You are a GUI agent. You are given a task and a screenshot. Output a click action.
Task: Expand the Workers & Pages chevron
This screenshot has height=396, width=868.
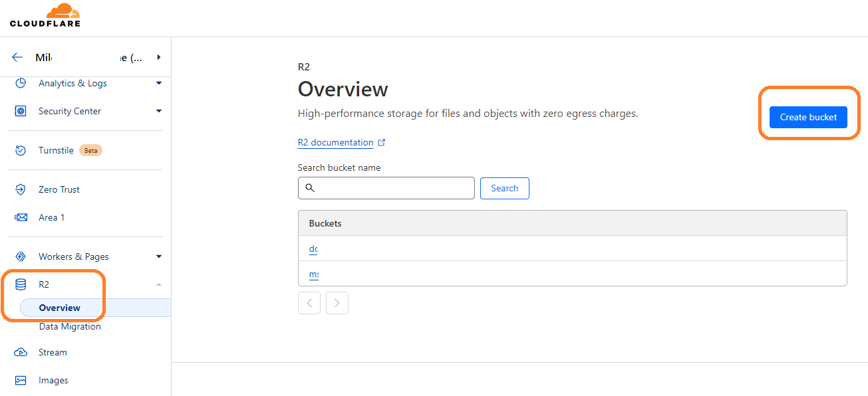158,256
